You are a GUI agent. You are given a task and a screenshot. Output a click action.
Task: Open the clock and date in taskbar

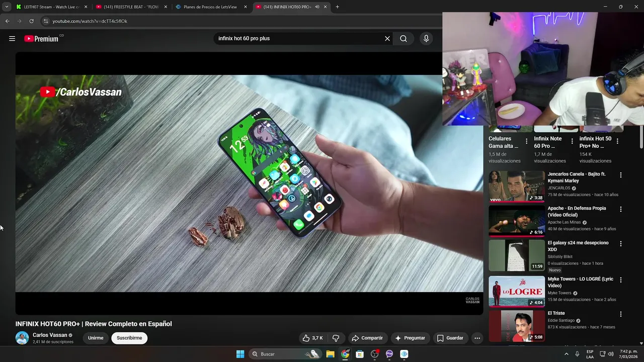click(629, 354)
